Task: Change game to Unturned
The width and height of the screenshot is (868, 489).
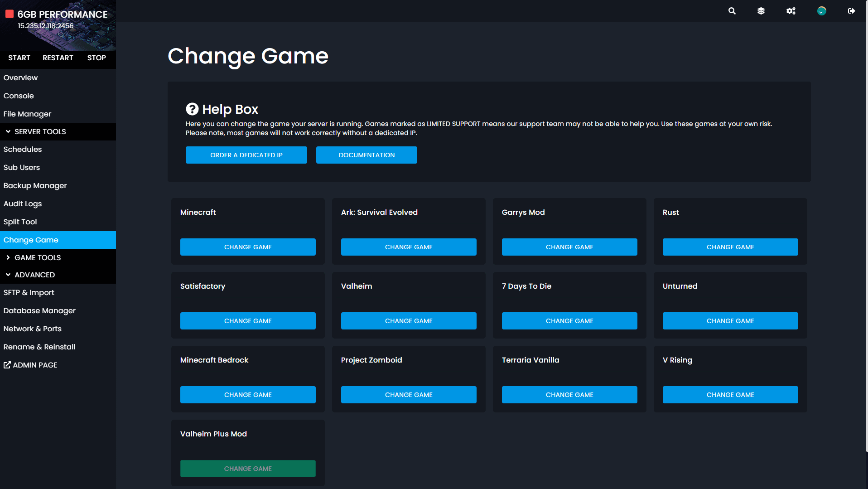Action: pos(730,321)
